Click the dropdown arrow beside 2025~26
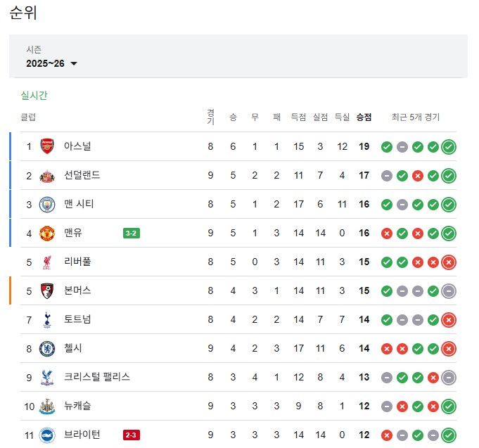 74,64
